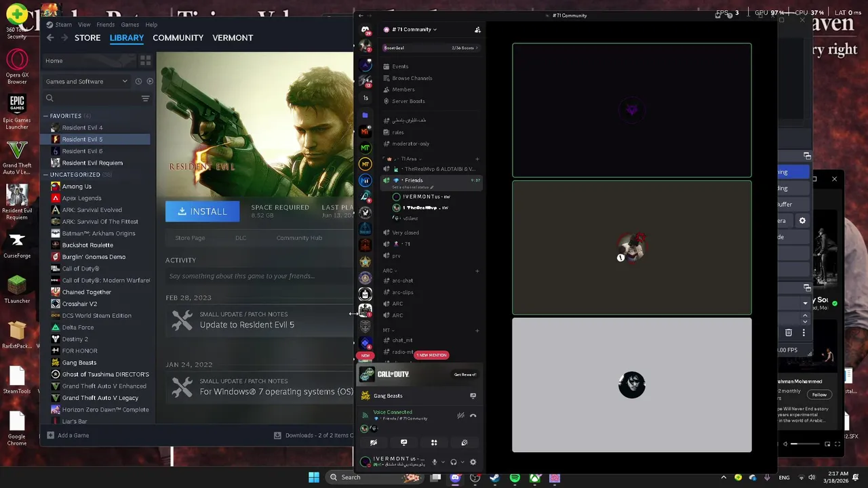Select the rules channel in Discord
Screen dimensions: 868x488
coord(431,132)
